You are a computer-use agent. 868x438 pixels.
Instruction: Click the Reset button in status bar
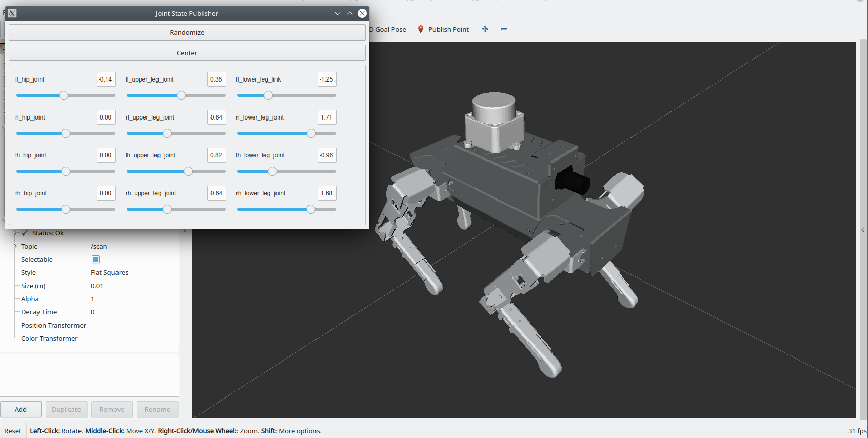point(13,431)
